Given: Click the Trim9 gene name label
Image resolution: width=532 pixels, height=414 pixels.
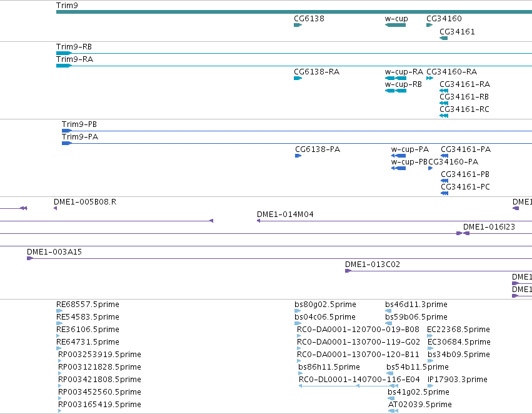Looking at the screenshot, I should (x=67, y=6).
